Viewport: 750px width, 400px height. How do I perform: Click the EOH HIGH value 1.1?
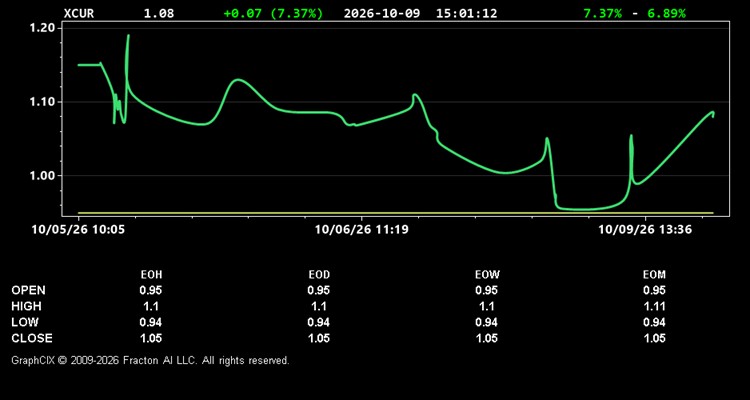click(151, 306)
